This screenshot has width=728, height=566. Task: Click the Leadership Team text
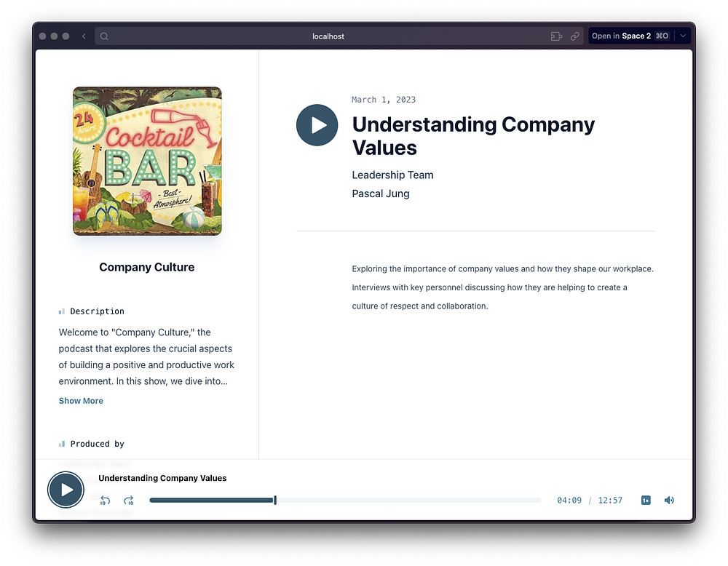(x=392, y=175)
